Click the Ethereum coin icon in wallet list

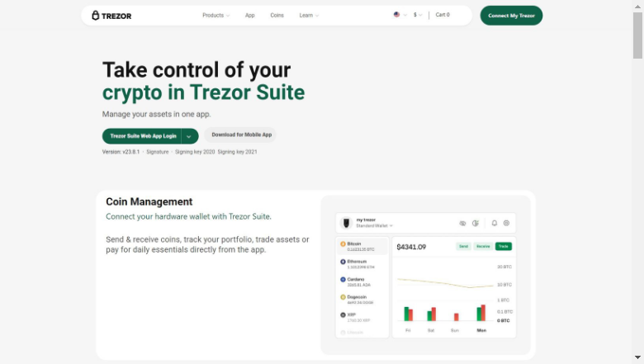343,262
